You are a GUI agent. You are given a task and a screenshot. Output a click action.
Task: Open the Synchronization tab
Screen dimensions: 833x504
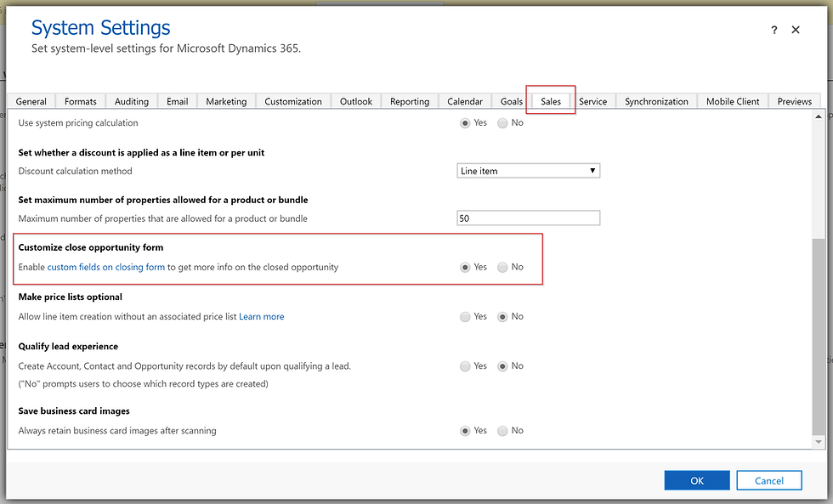(x=656, y=101)
